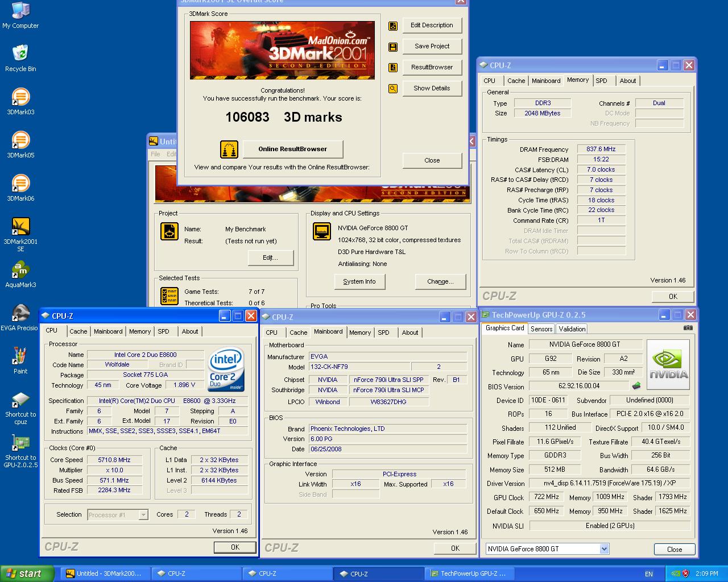The height and width of the screenshot is (582, 728).
Task: Click GPU-Z BIOS save chip icon
Action: click(636, 386)
